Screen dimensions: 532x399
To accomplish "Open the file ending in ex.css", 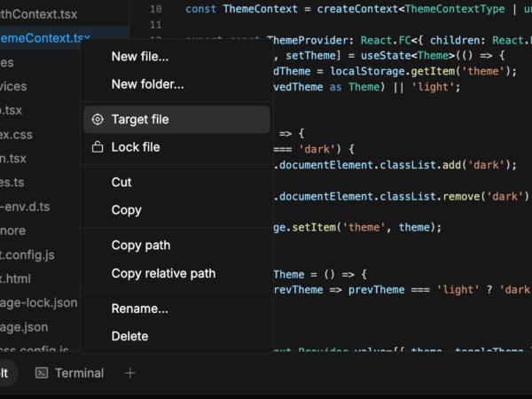I will 16,135.
